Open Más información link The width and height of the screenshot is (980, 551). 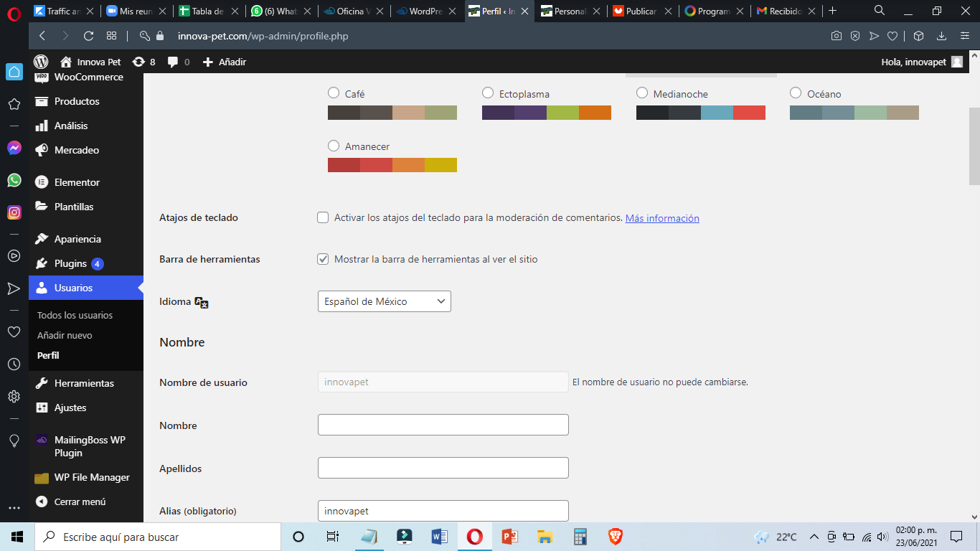coord(662,218)
